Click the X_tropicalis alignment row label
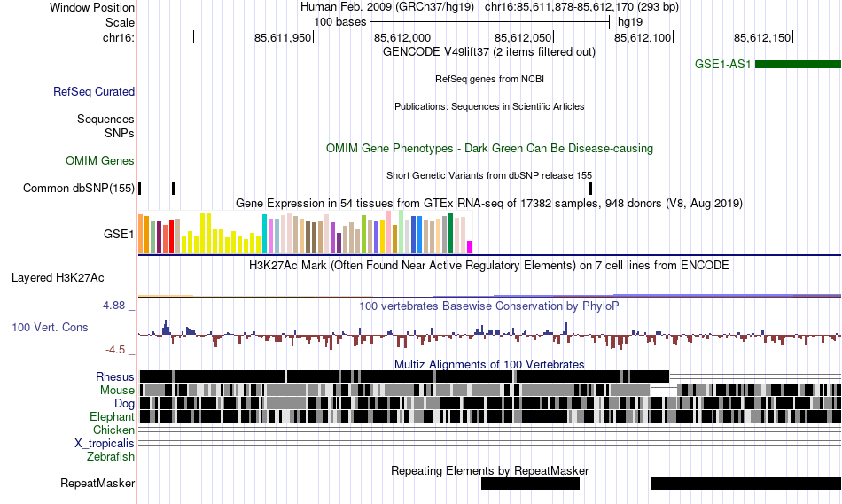This screenshot has width=842, height=504. pos(105,444)
